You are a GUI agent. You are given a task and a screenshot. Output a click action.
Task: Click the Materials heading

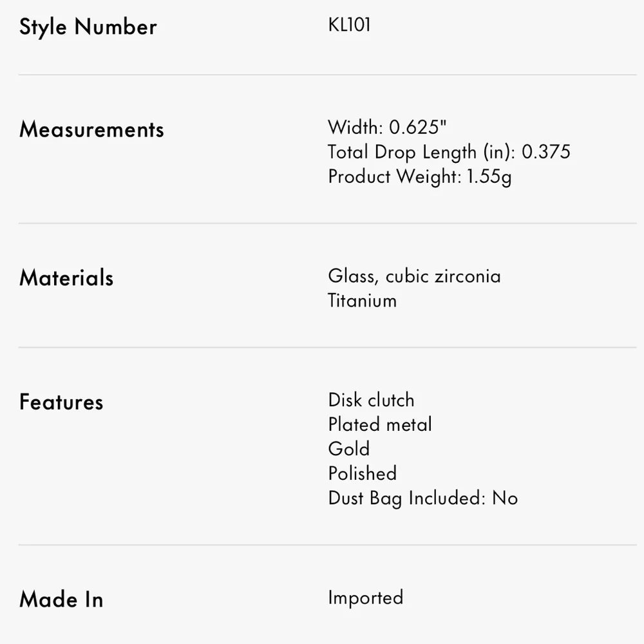point(66,278)
